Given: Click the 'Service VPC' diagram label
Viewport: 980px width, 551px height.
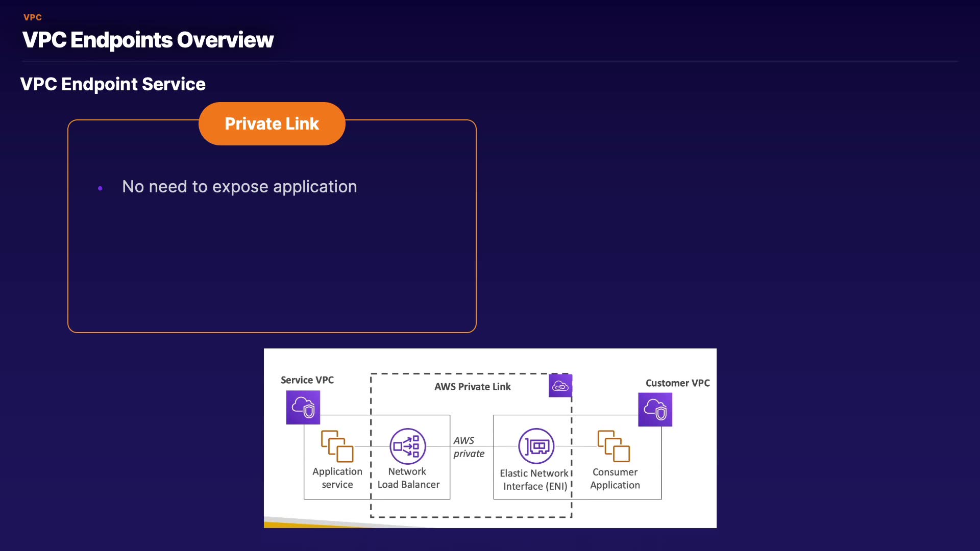Looking at the screenshot, I should (307, 380).
